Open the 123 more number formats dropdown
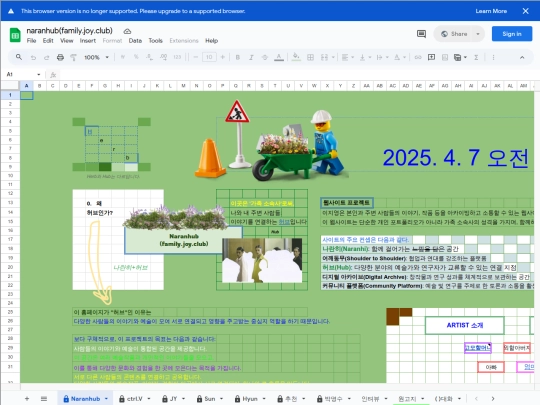 [177, 57]
